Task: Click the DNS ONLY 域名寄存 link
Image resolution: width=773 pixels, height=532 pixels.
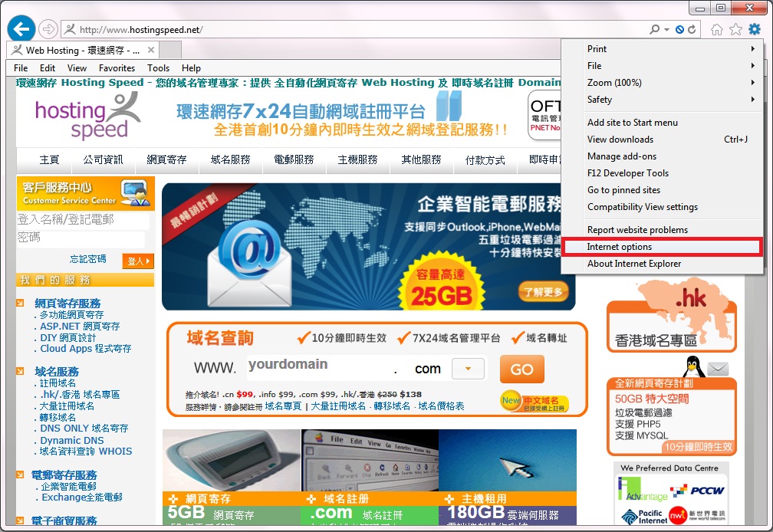Action: pos(84,429)
